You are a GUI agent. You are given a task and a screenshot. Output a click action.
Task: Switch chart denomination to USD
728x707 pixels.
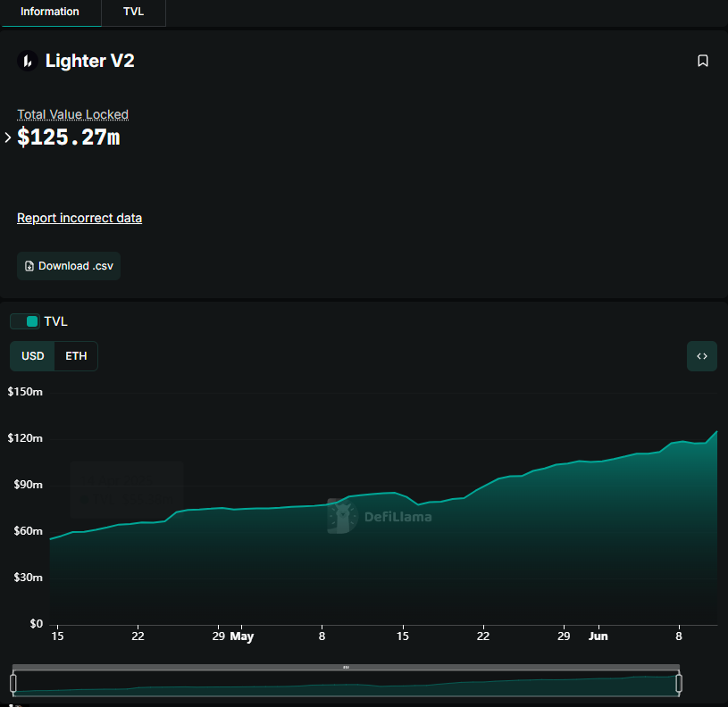33,356
